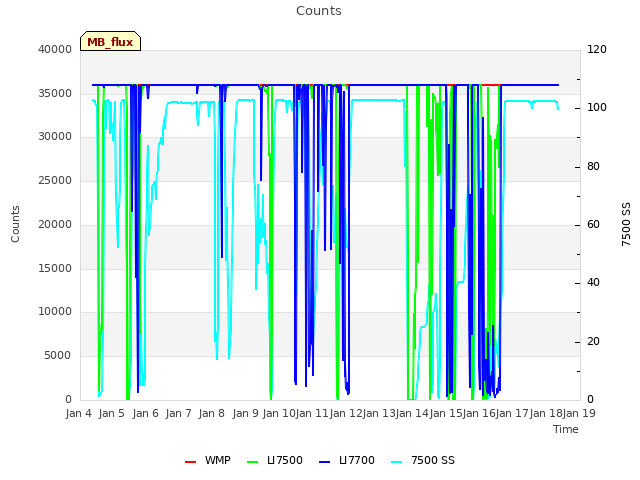Viewport: 640px width, 480px height.
Task: Click the 40 right axis tick label
Action: [593, 282]
